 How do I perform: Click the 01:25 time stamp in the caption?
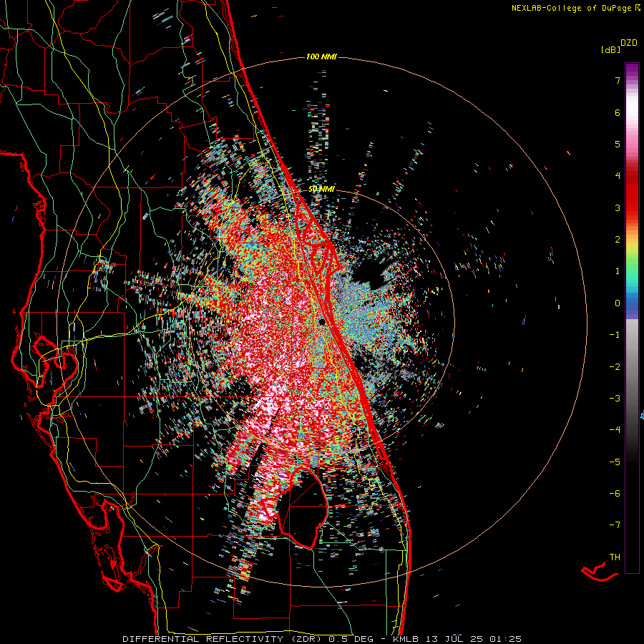[505, 639]
